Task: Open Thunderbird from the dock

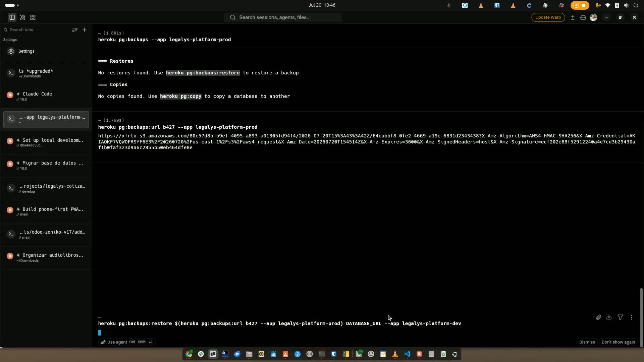Action: pos(237,354)
